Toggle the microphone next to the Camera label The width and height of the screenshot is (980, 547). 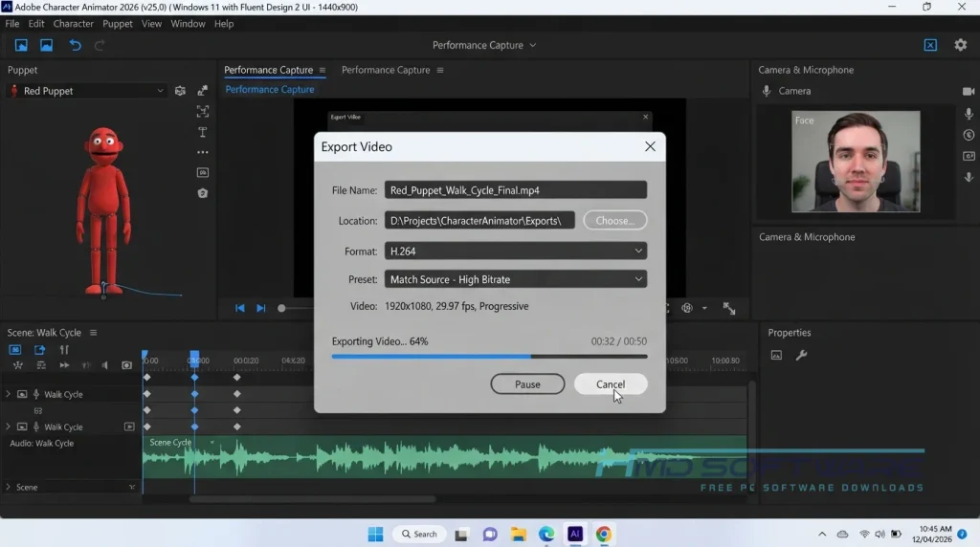tap(767, 91)
